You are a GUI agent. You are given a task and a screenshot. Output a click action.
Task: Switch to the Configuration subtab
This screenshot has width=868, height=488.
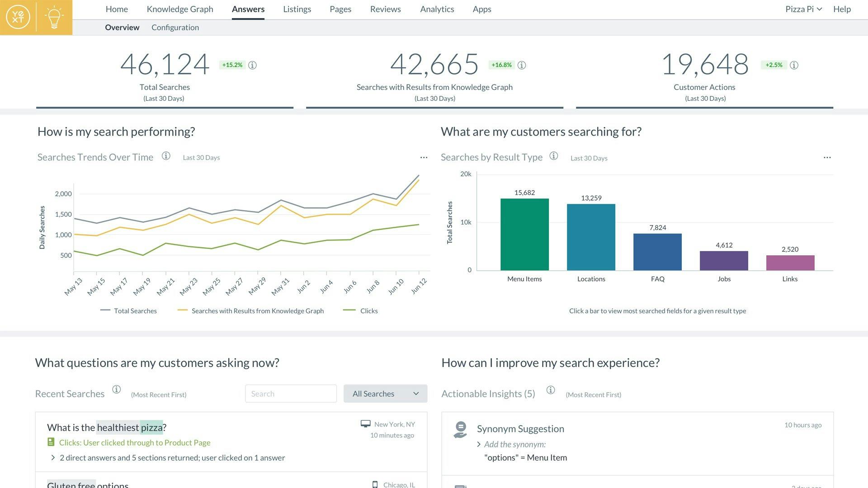point(175,28)
